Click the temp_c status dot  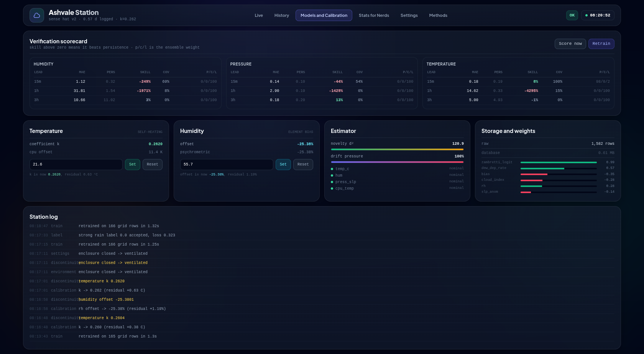point(332,169)
